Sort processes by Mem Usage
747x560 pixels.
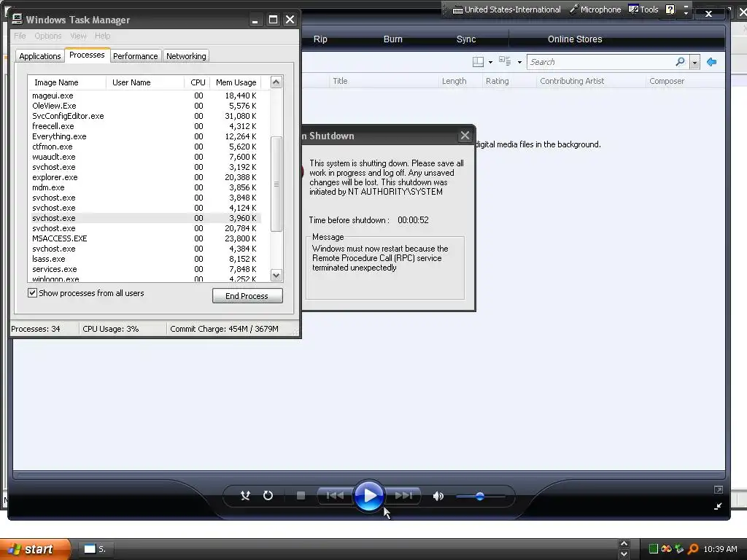point(236,82)
